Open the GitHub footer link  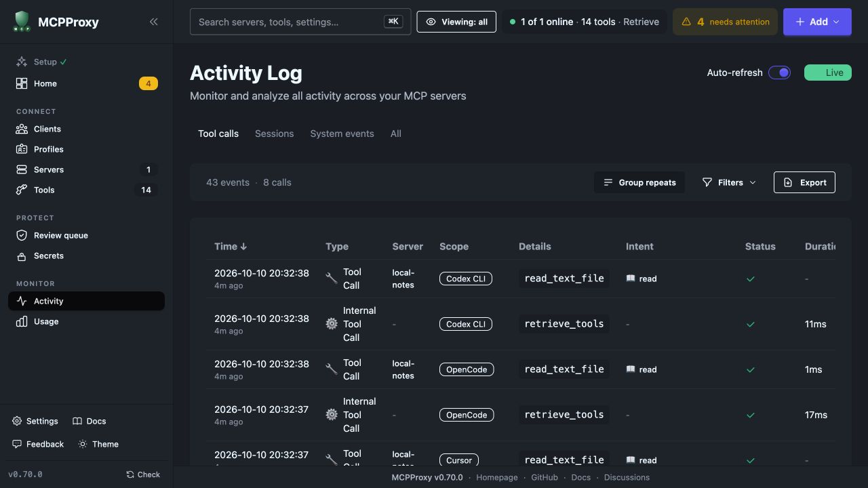click(545, 477)
